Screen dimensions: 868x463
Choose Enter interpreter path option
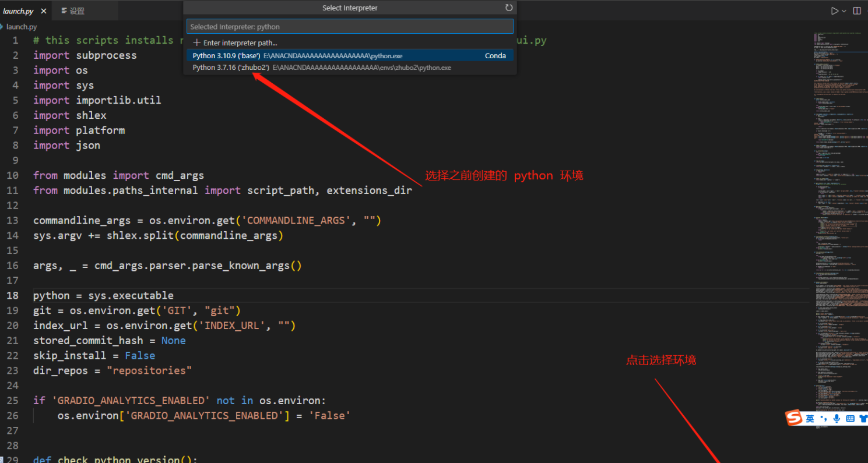click(350, 43)
